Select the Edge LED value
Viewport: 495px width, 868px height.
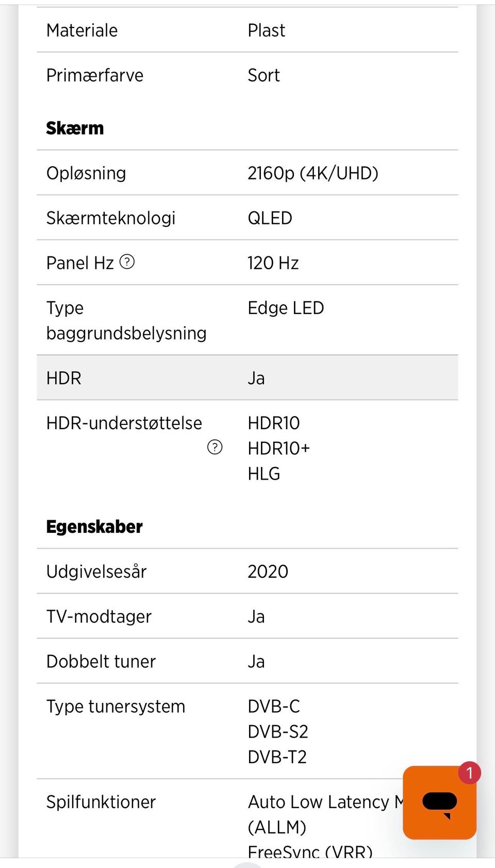click(286, 308)
